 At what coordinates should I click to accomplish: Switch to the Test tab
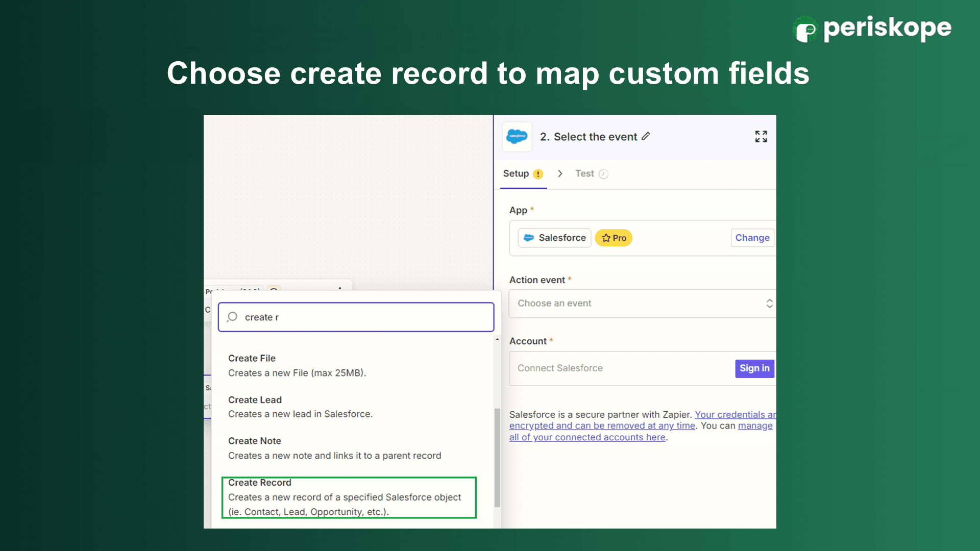[x=584, y=174]
